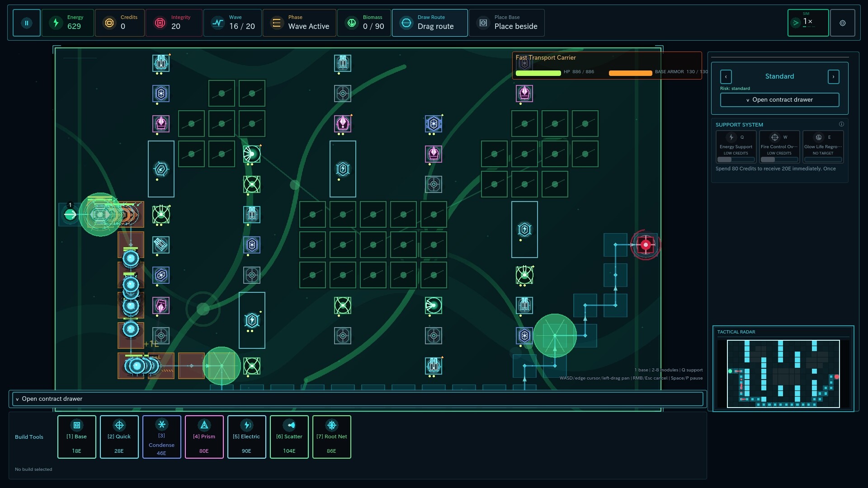Screen dimensions: 868x488
Task: Click the Energy counter icon
Action: (x=56, y=23)
